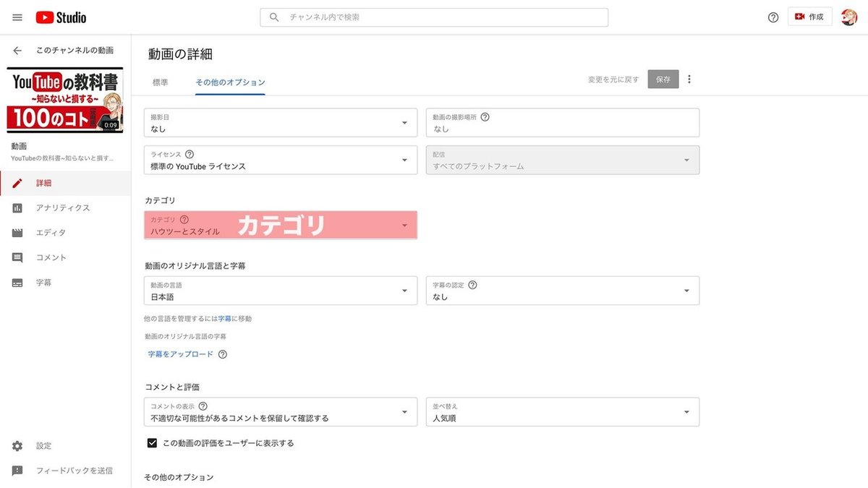Click the 保存 button
The height and width of the screenshot is (488, 868).
663,80
